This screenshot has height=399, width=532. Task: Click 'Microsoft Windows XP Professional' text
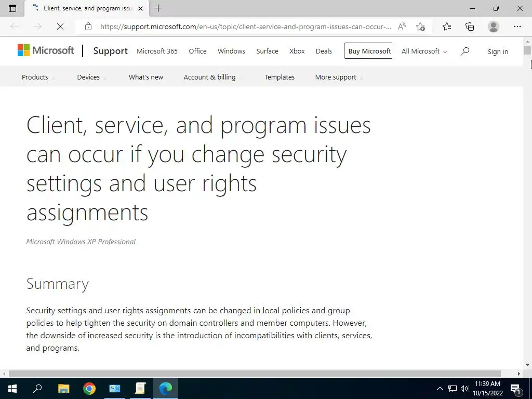point(81,242)
